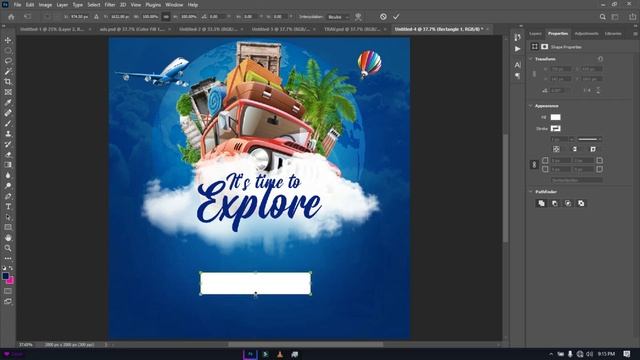640x360 pixels.
Task: Switch to the Layers panel tab
Action: click(x=535, y=33)
